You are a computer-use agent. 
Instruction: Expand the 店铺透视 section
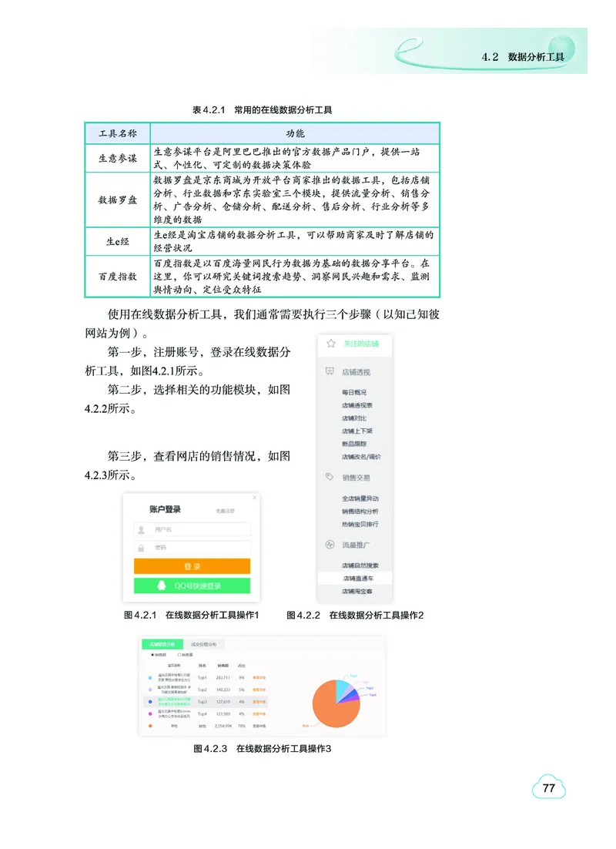[x=356, y=371]
